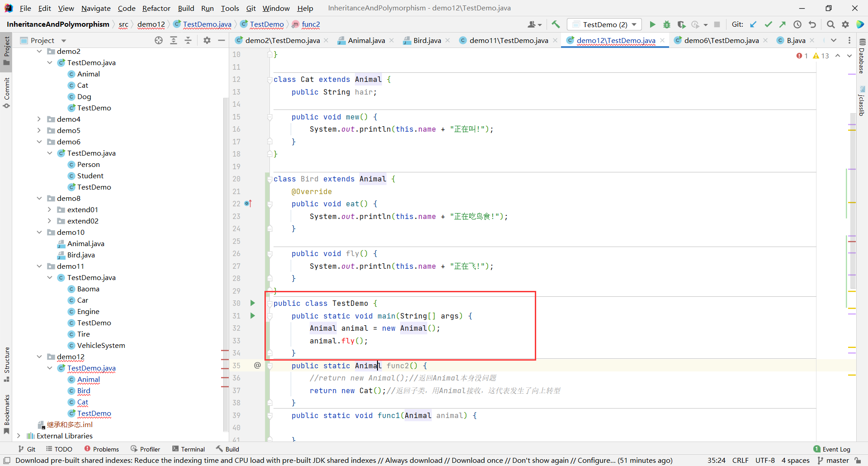
Task: Collapse the demo11 folder
Action: point(39,266)
